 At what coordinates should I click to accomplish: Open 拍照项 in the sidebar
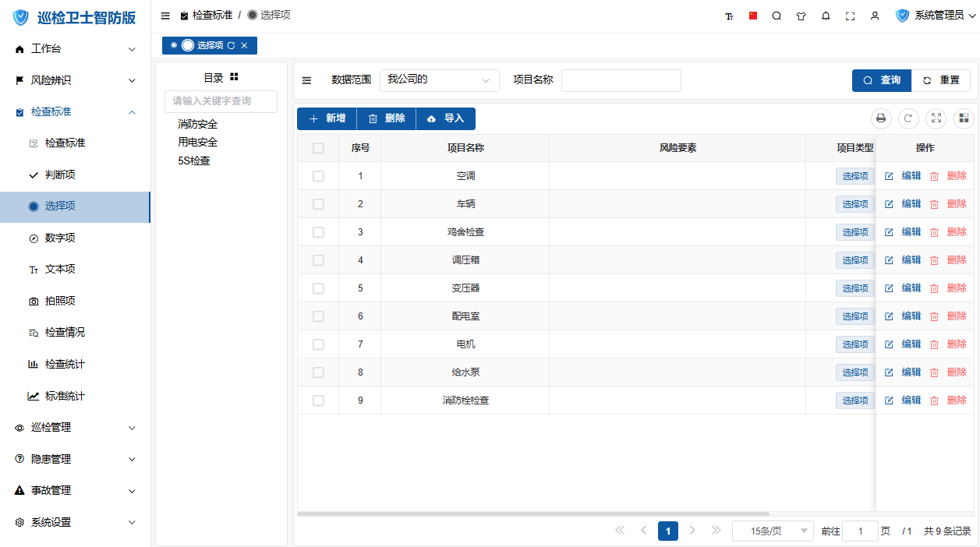click(x=75, y=301)
